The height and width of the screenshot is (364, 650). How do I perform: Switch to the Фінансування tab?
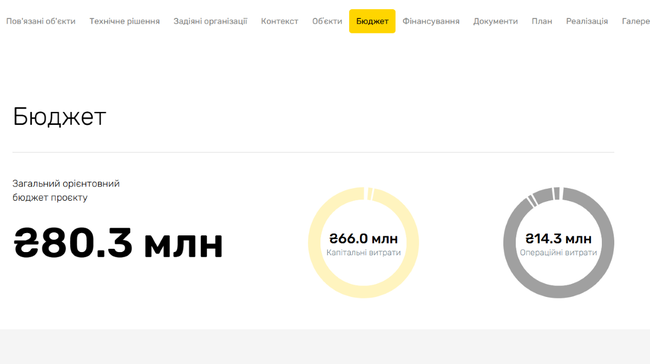431,21
